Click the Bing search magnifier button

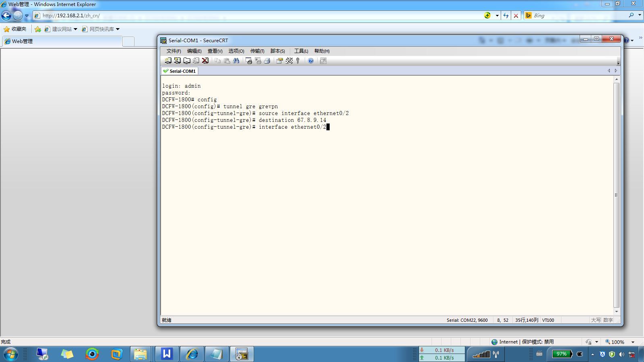click(x=631, y=15)
